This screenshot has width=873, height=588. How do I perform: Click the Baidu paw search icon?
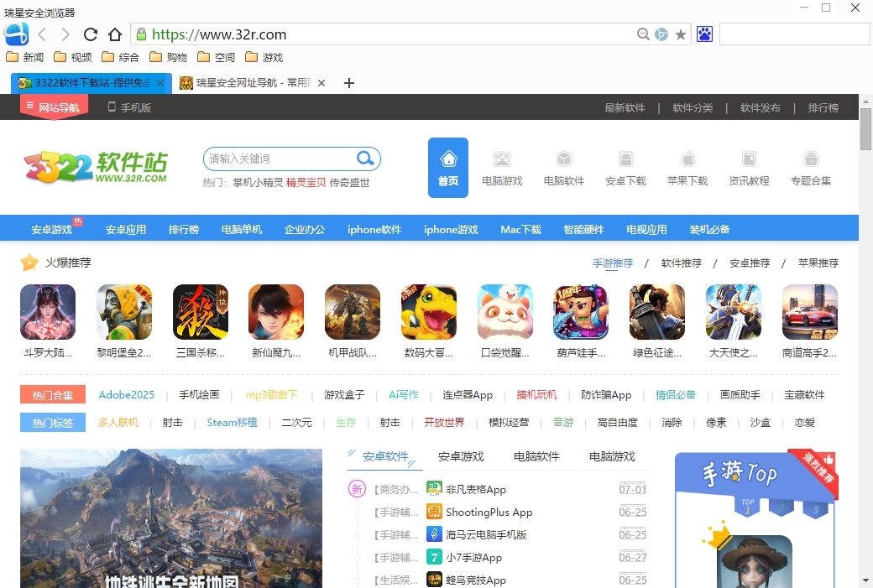[x=704, y=34]
